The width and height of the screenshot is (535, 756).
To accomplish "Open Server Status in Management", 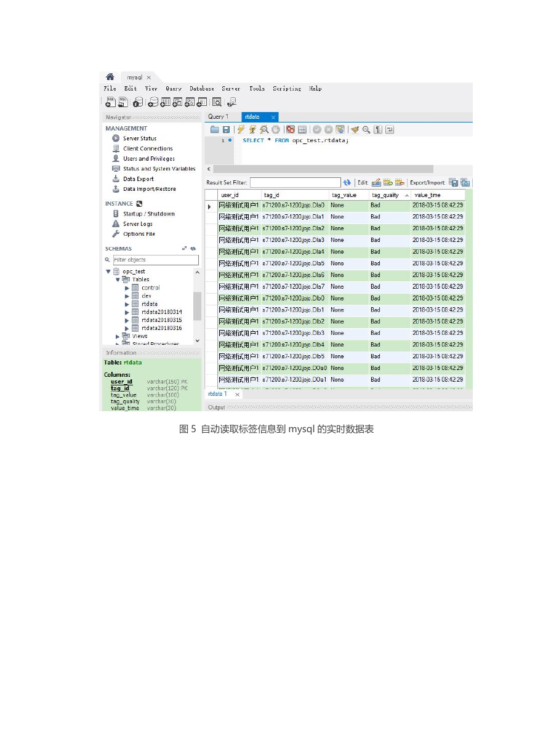I will [140, 139].
